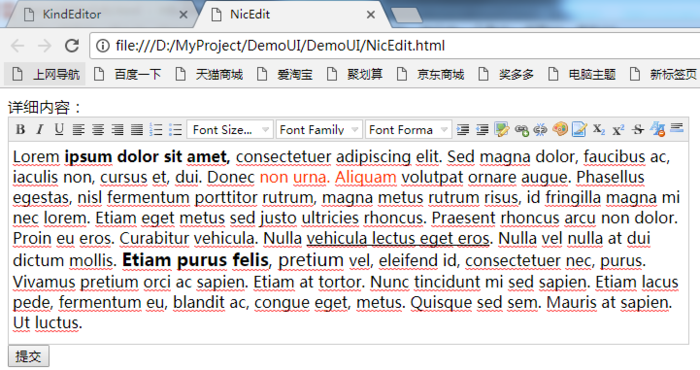Apply subscript formatting
This screenshot has height=370, width=700.
599,129
